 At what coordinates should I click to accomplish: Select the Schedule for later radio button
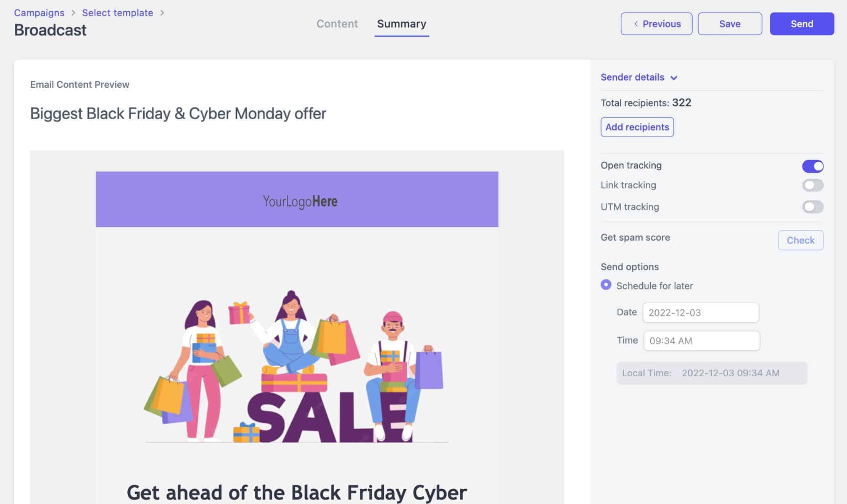606,285
